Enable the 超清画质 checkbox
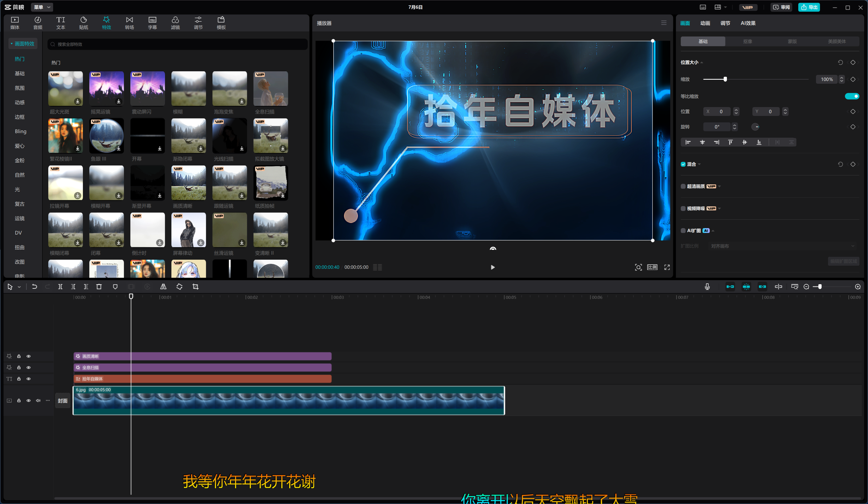The height and width of the screenshot is (504, 868). pos(683,186)
